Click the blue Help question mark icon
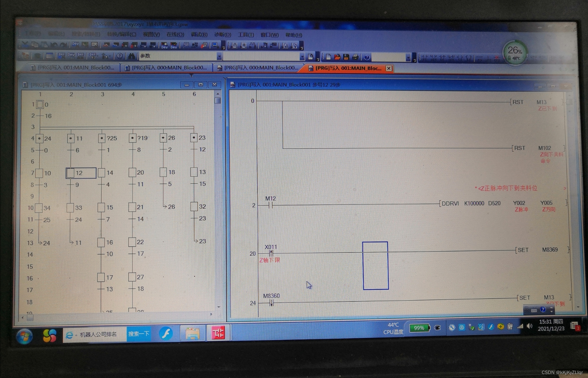 367,57
